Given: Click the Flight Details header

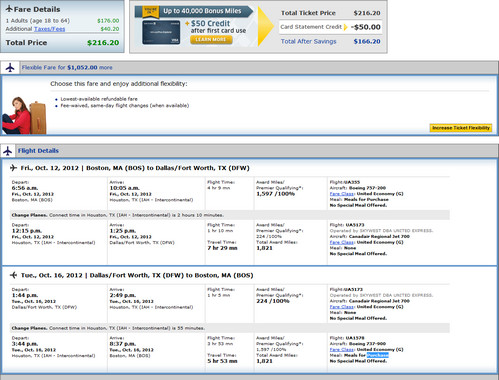Looking at the screenshot, I should coord(38,151).
